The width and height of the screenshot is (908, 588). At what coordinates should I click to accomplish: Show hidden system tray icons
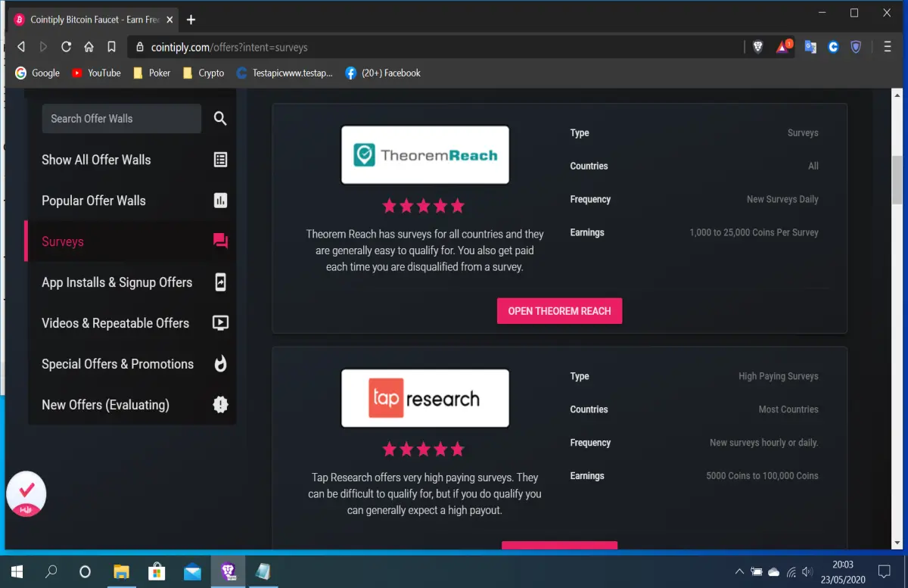(x=739, y=572)
